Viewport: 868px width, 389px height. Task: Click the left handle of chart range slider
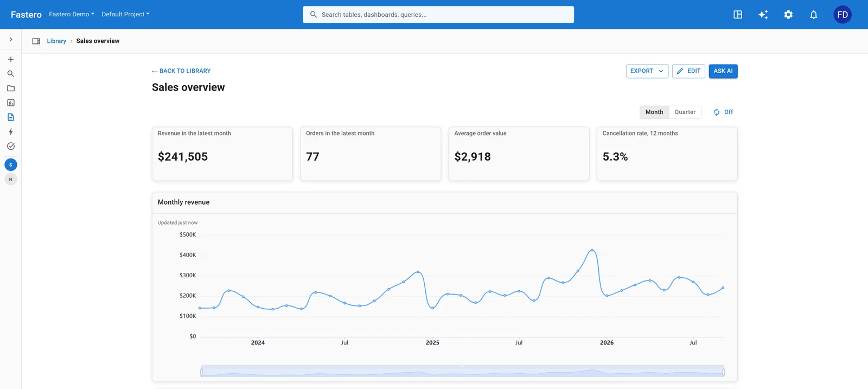point(201,372)
